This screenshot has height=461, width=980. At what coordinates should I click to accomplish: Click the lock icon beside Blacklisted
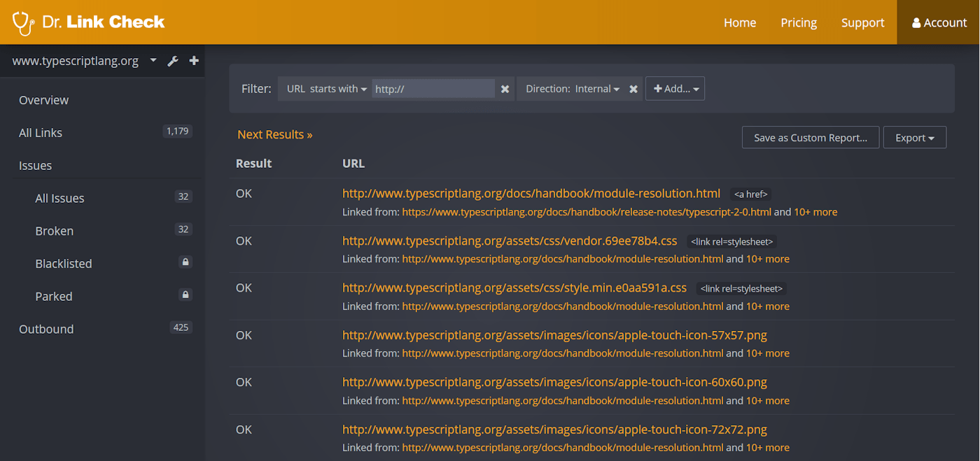[185, 262]
